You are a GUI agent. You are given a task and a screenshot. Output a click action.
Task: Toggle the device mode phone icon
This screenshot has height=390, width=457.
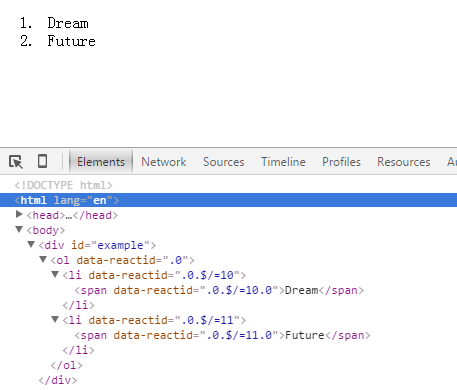click(x=42, y=161)
